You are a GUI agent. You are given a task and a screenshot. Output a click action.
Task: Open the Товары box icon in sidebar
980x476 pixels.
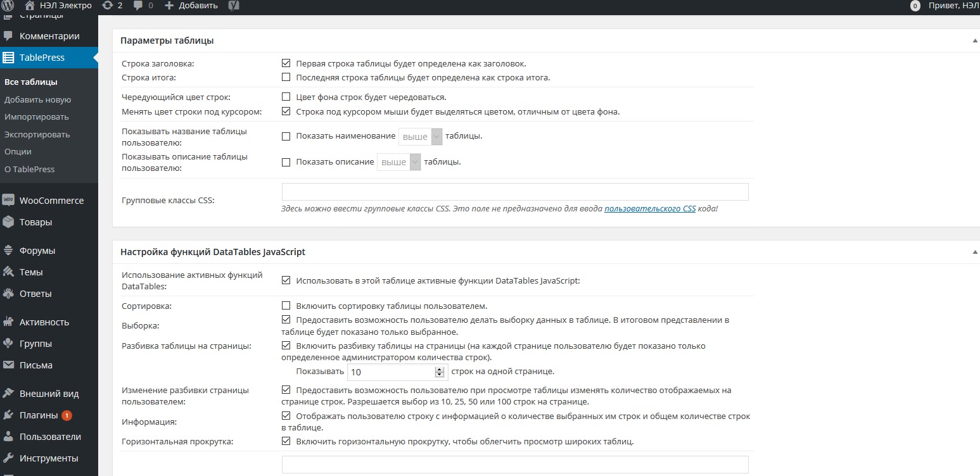point(8,222)
